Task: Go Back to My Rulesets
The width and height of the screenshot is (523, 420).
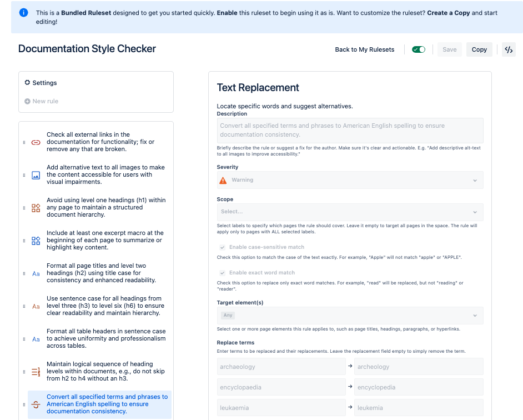Action: coord(364,49)
